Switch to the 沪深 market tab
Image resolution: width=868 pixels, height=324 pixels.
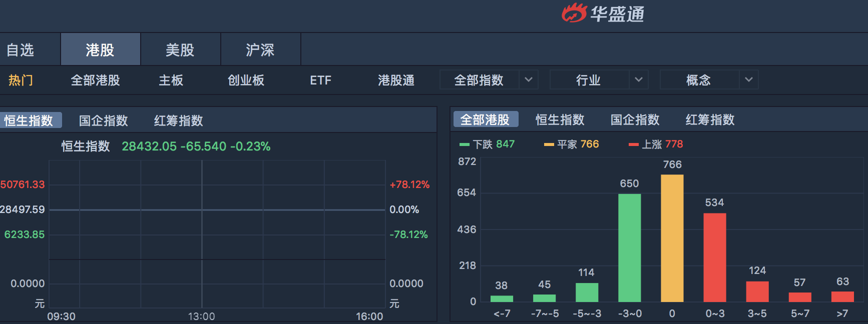tap(260, 50)
